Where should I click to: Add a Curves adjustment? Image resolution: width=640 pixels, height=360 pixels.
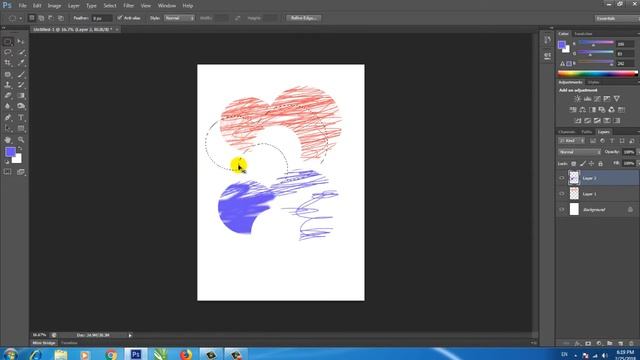click(x=597, y=99)
